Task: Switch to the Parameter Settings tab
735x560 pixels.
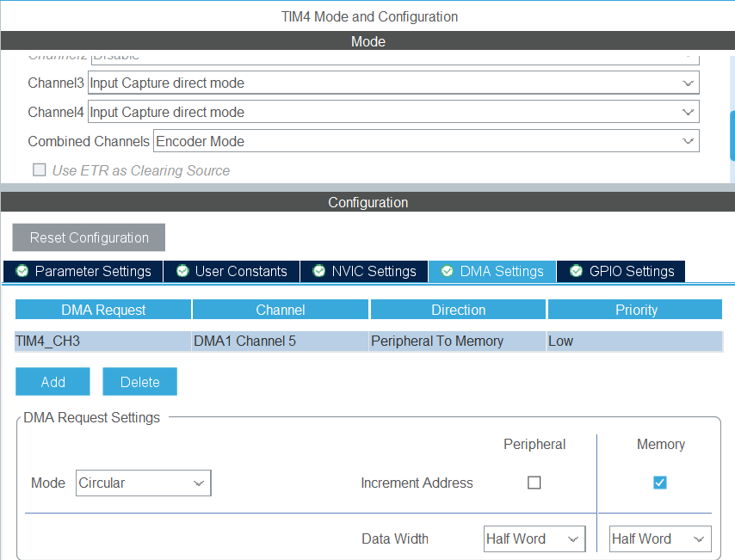Action: [83, 271]
